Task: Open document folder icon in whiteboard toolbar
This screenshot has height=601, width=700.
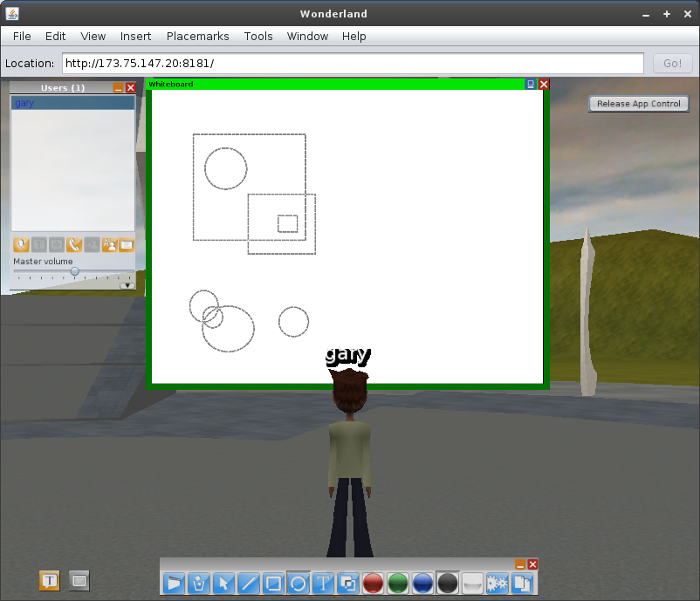Action: 174,583
